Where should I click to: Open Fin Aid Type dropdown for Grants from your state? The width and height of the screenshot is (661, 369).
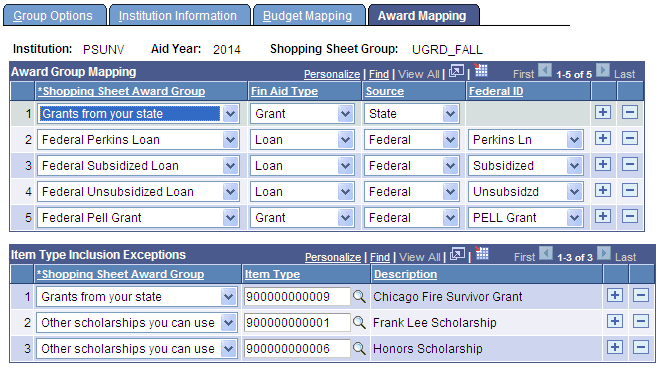click(345, 114)
